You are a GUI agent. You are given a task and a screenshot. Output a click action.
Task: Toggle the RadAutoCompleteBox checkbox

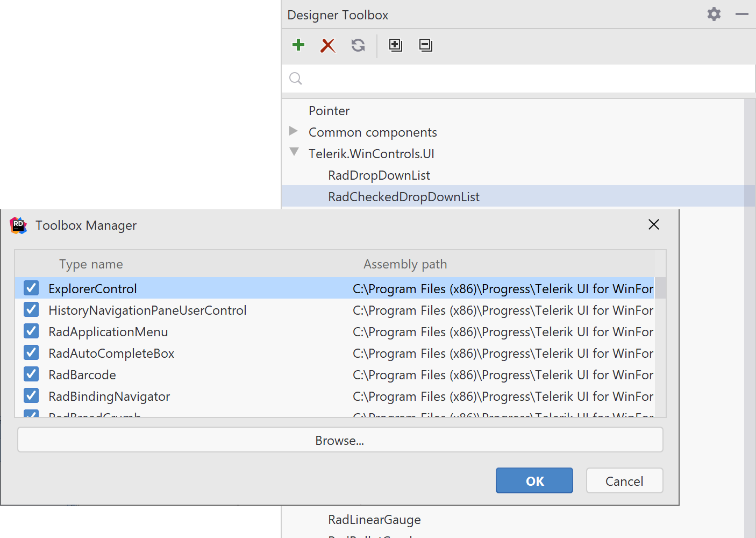click(31, 353)
